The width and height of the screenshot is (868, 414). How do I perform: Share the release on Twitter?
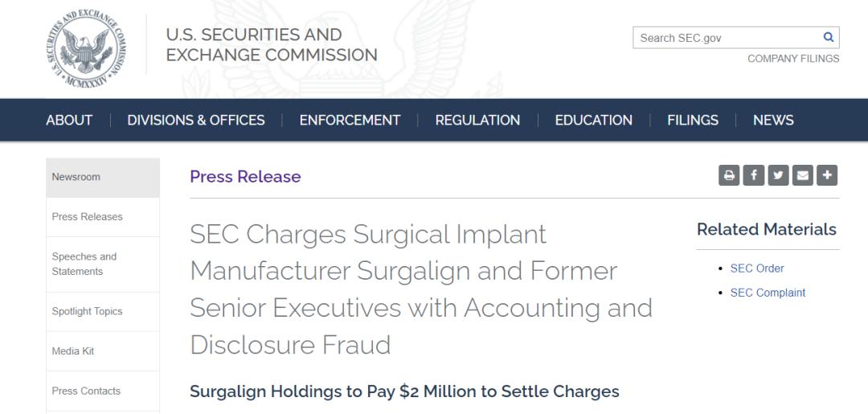point(778,175)
